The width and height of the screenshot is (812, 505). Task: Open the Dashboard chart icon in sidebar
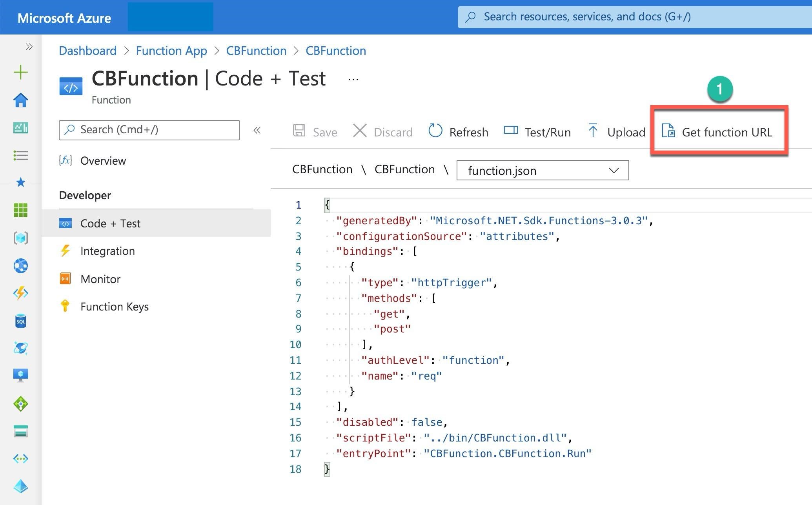[x=20, y=127]
